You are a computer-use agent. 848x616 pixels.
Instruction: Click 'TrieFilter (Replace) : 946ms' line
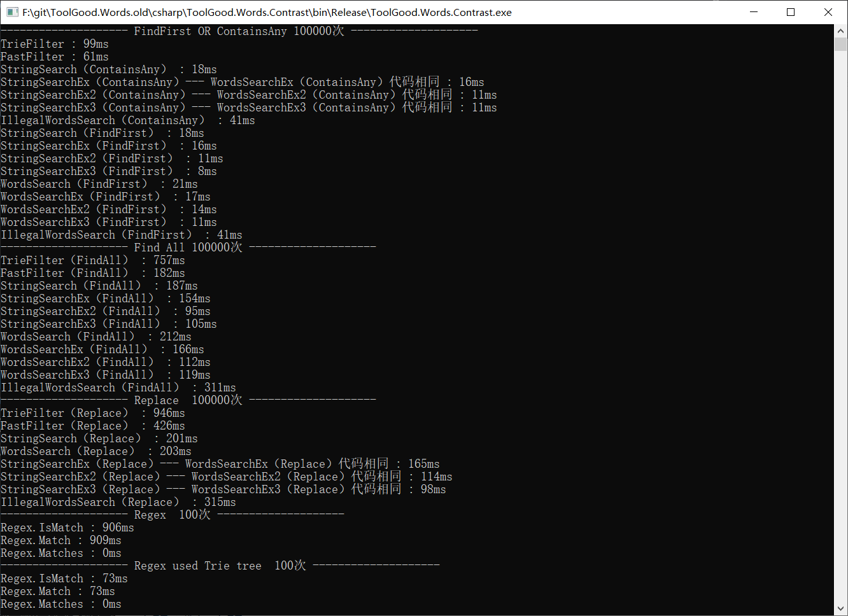[93, 413]
